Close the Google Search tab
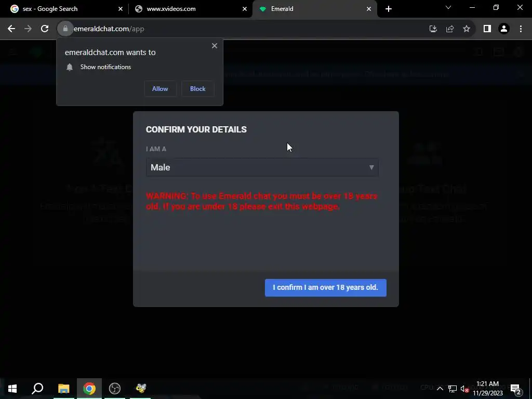This screenshot has height=399, width=532. pos(121,9)
